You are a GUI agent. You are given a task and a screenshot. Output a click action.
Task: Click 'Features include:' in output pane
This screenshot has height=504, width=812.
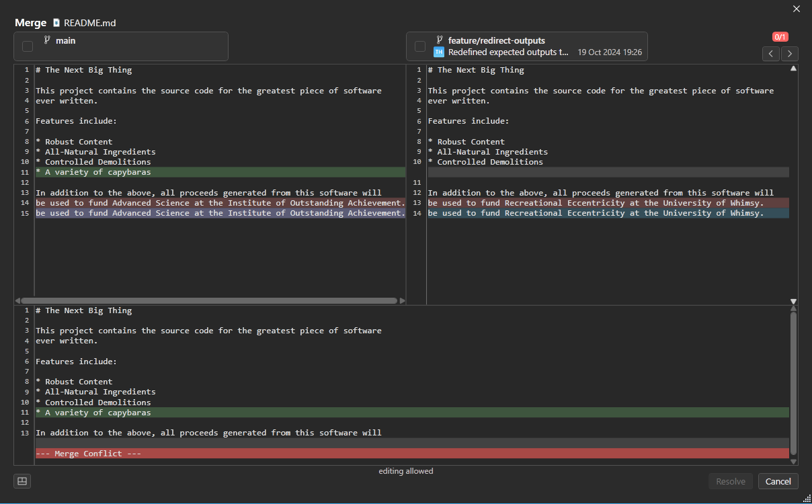pos(76,362)
